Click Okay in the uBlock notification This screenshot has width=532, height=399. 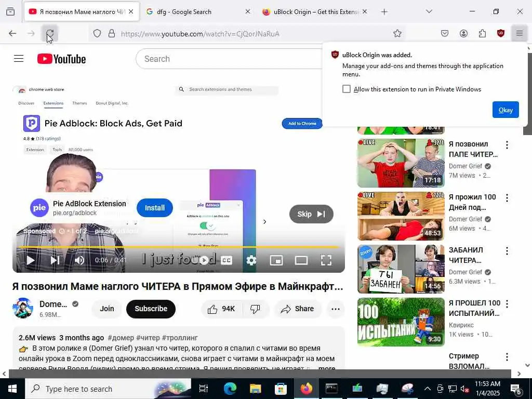[506, 110]
